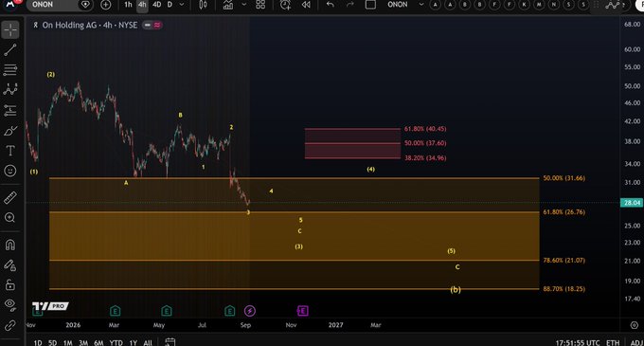This screenshot has width=644, height=346.
Task: Add a compare symbol with plus icon
Action: pyautogui.click(x=105, y=5)
